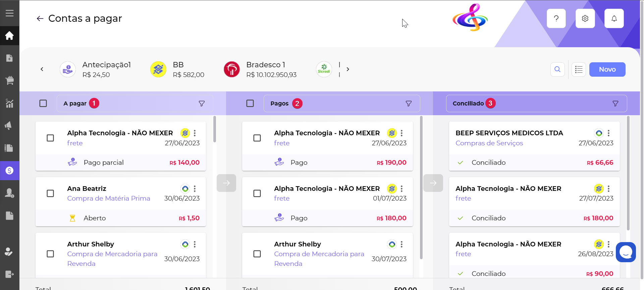This screenshot has width=644, height=290.
Task: Click the home icon in sidebar
Action: point(9,35)
